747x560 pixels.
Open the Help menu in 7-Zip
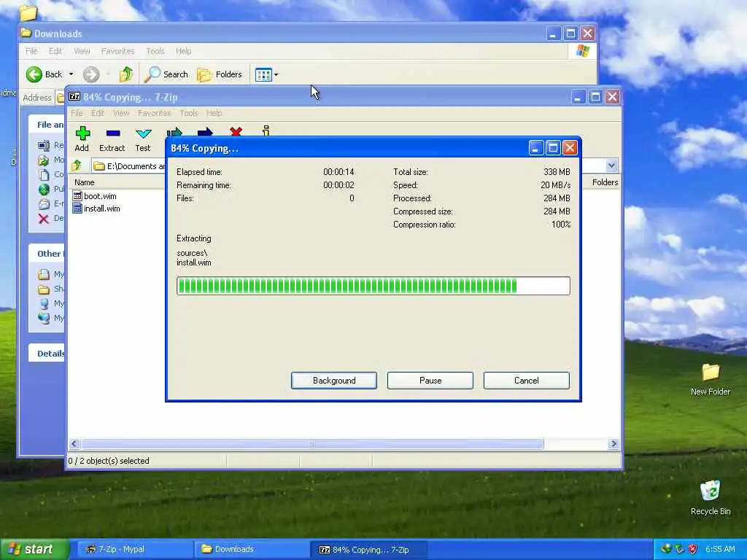click(x=214, y=113)
